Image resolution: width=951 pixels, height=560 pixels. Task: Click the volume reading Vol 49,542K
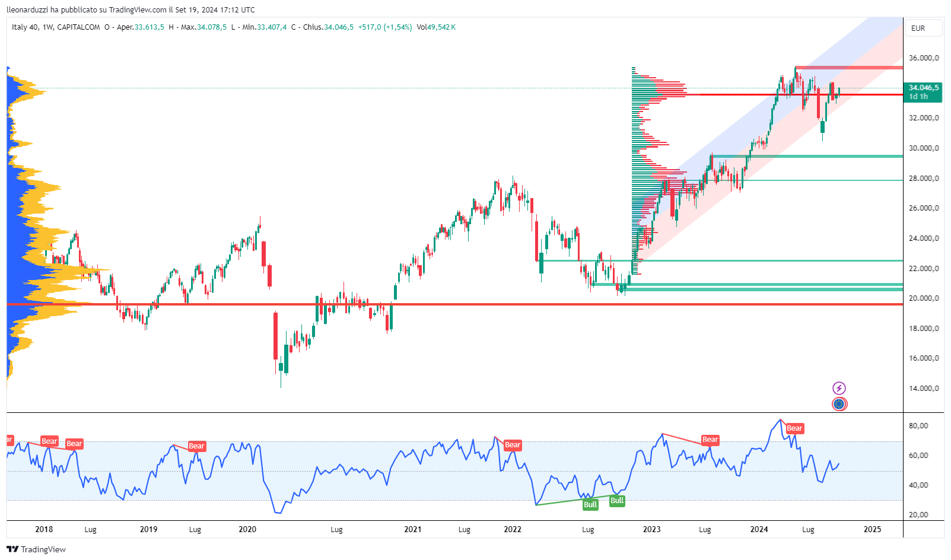(436, 27)
